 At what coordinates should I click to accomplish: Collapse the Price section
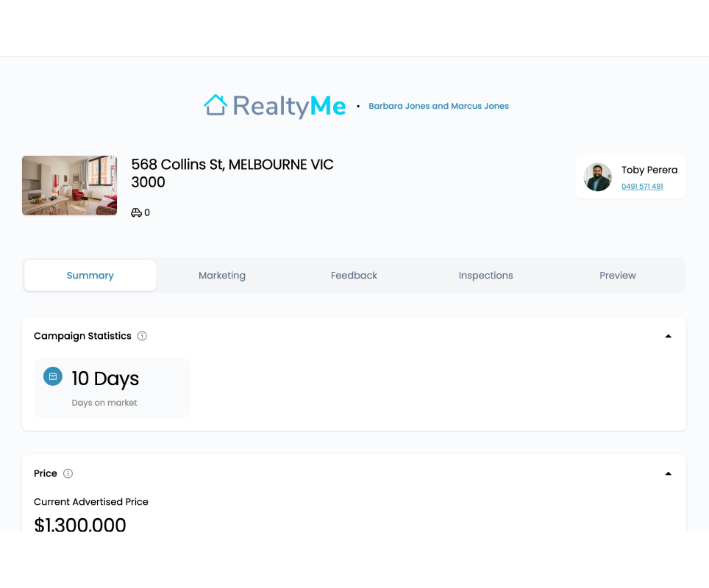pos(669,473)
